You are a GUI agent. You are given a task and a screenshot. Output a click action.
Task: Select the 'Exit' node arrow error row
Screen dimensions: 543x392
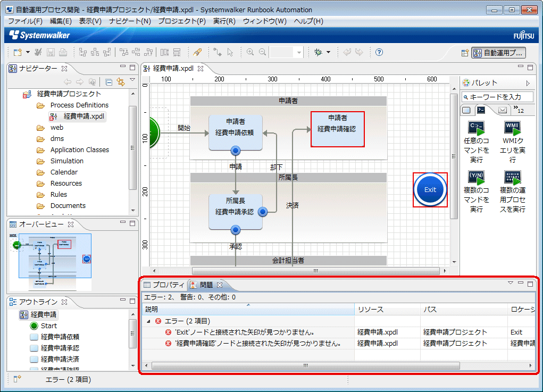338,332
